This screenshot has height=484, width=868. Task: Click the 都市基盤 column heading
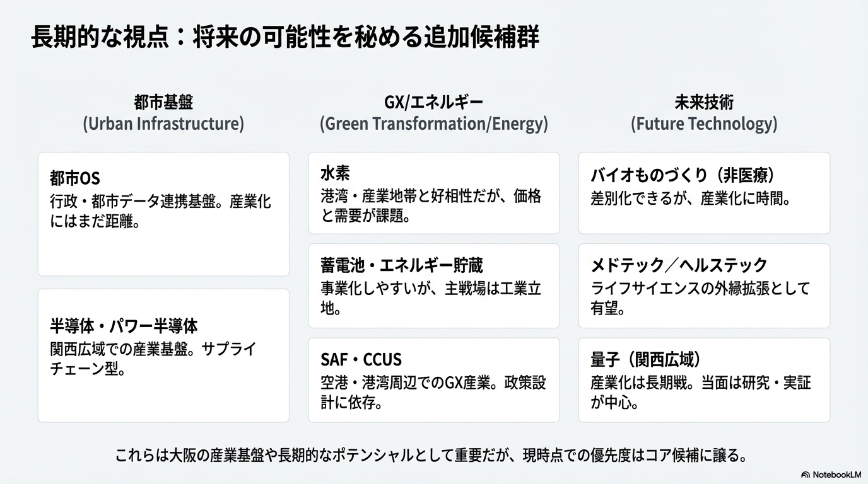click(163, 102)
